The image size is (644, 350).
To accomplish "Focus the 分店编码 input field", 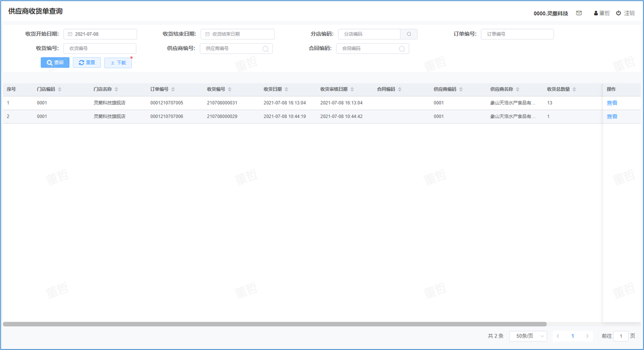I will point(369,34).
